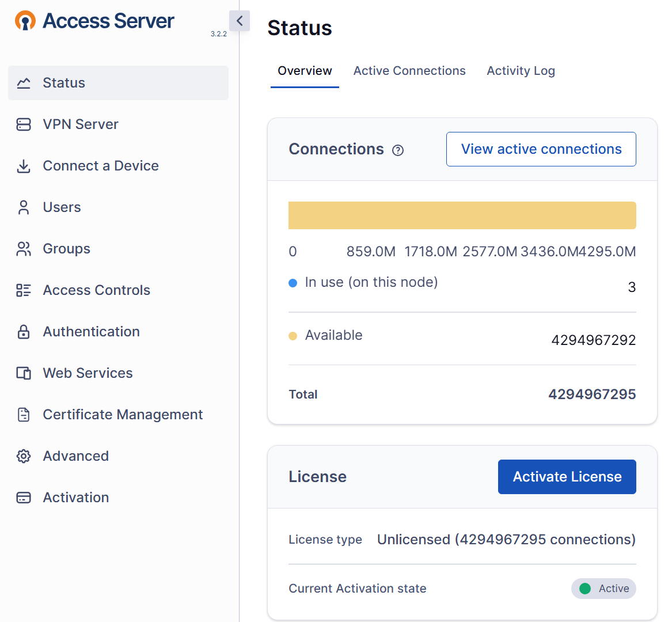Collapse the sidebar with the chevron button
This screenshot has width=672, height=622.
240,21
